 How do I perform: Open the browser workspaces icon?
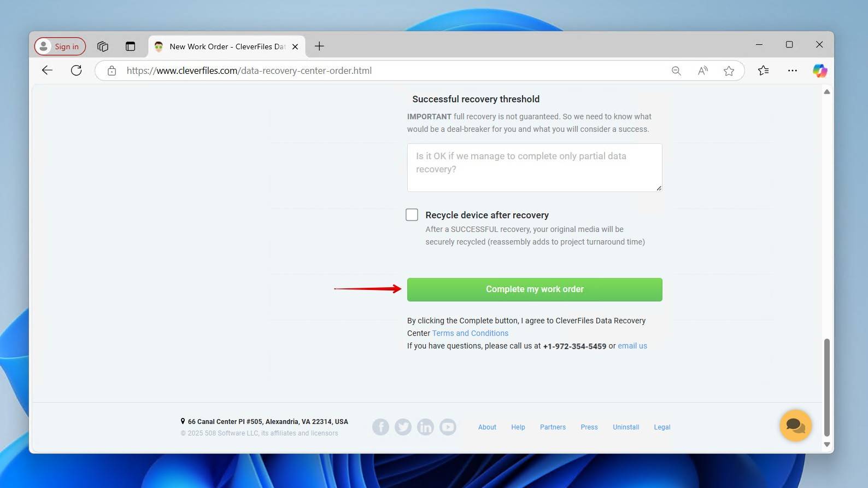(103, 47)
